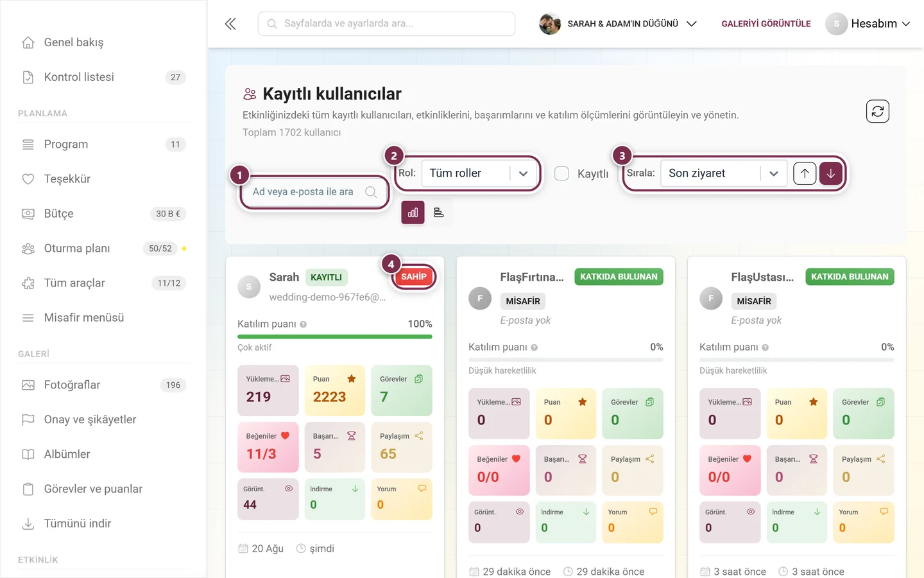Click help icon beside Sarah's Katılım puanı

tap(303, 324)
